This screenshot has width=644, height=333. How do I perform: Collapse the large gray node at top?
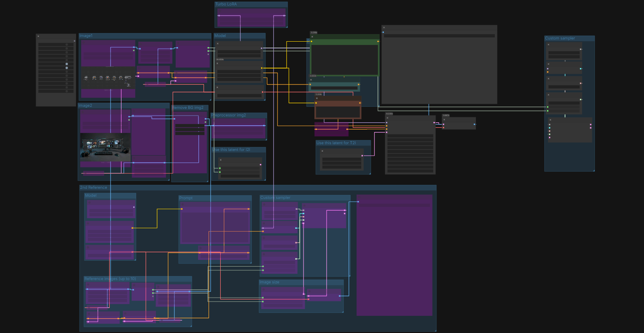384,28
